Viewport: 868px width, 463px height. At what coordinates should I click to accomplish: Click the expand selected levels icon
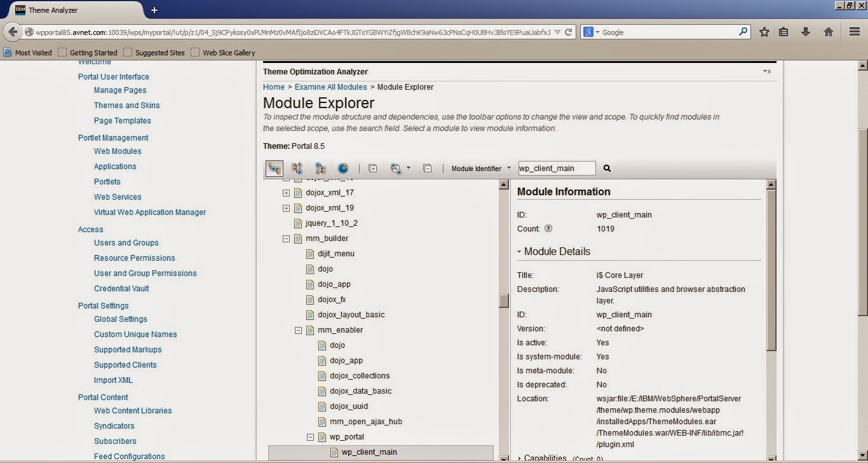click(396, 169)
